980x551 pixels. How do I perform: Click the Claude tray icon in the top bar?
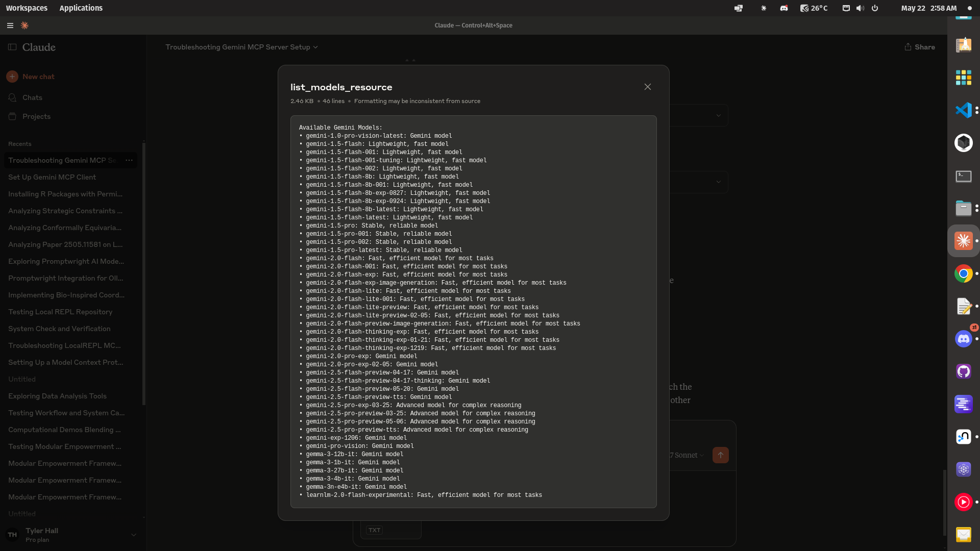pyautogui.click(x=764, y=8)
